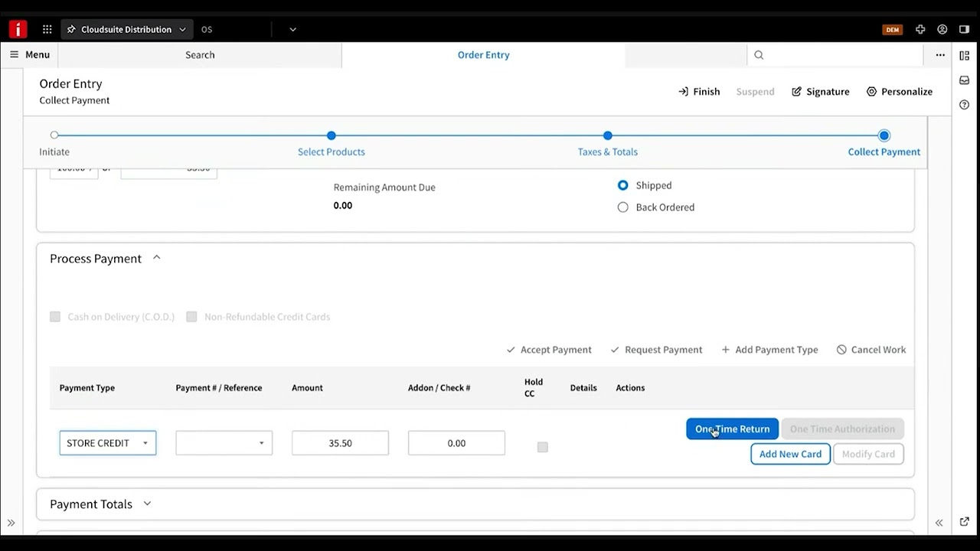The height and width of the screenshot is (551, 980).
Task: Expand the chevron dropdown next to OS
Action: 292,29
